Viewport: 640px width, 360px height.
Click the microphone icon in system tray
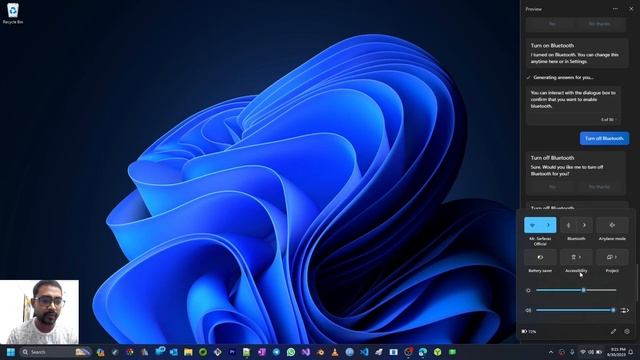[572, 352]
